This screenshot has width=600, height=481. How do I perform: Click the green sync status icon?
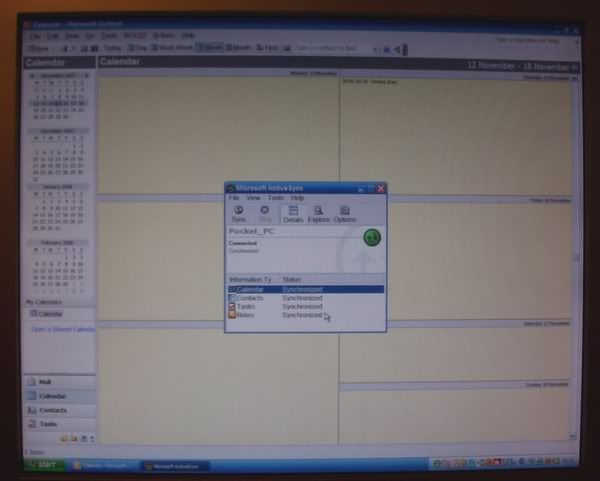point(372,237)
